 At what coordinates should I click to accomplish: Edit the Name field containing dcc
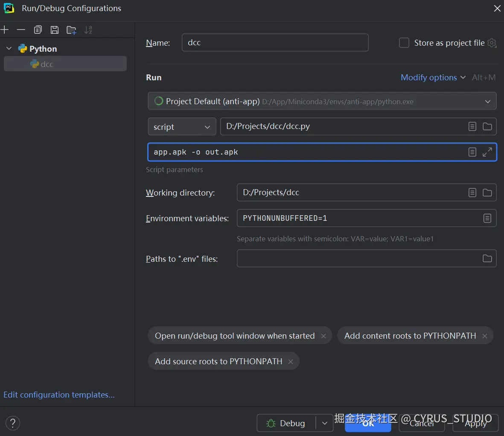point(275,42)
